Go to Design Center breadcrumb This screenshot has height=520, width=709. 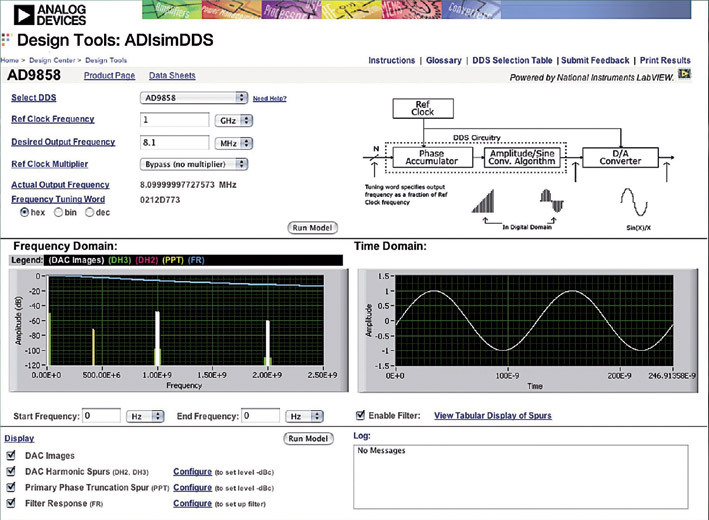tap(52, 60)
